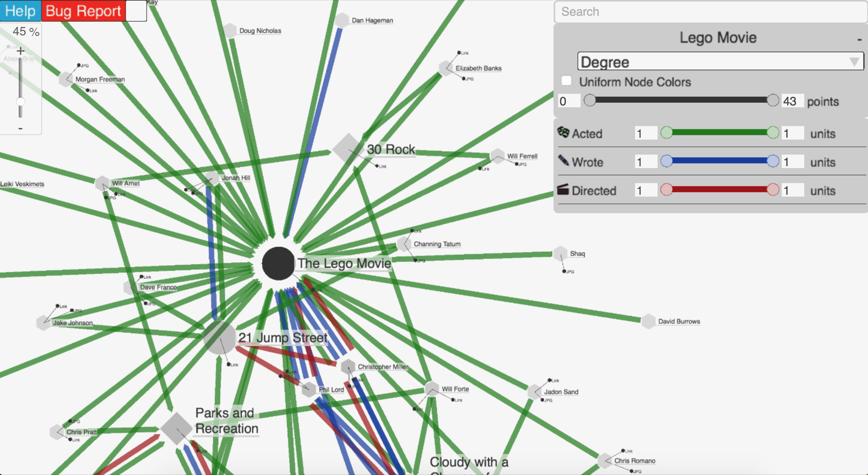The width and height of the screenshot is (868, 475).
Task: Click the white box beside Bug Report
Action: [136, 11]
